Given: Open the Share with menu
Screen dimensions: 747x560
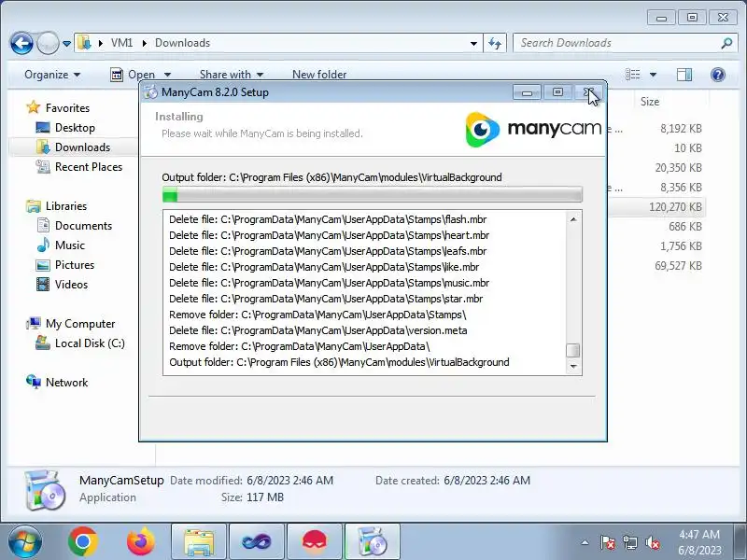Looking at the screenshot, I should 231,75.
